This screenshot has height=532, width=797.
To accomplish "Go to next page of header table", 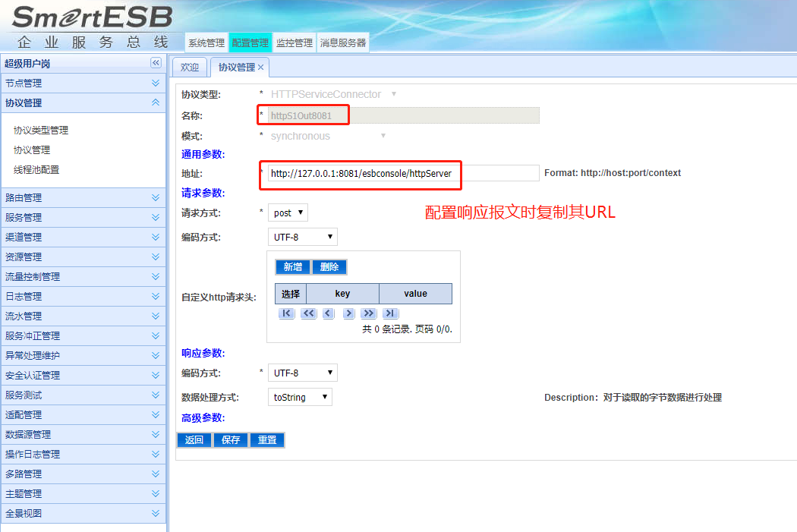I will click(348, 313).
